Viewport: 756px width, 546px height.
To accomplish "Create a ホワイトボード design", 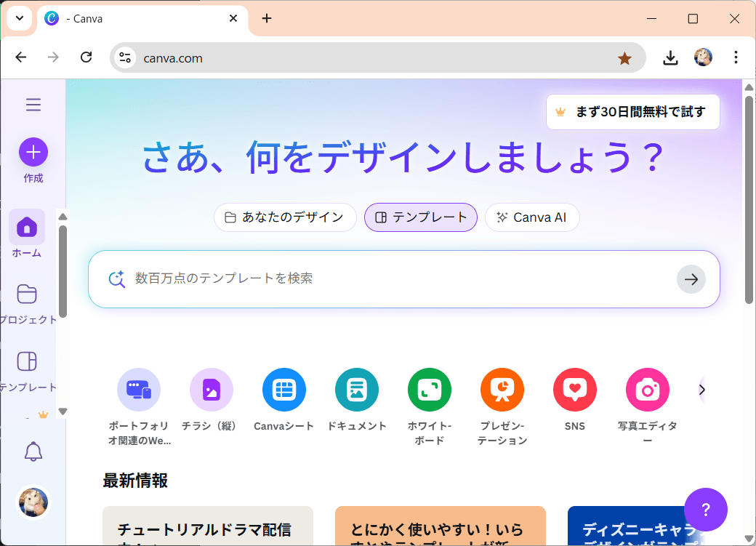I will [430, 390].
